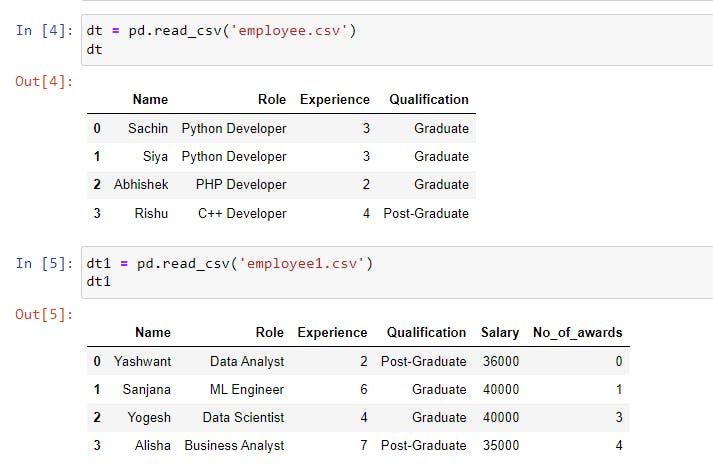The width and height of the screenshot is (713, 472).
Task: Click Experience header in the first table
Action: coord(335,100)
